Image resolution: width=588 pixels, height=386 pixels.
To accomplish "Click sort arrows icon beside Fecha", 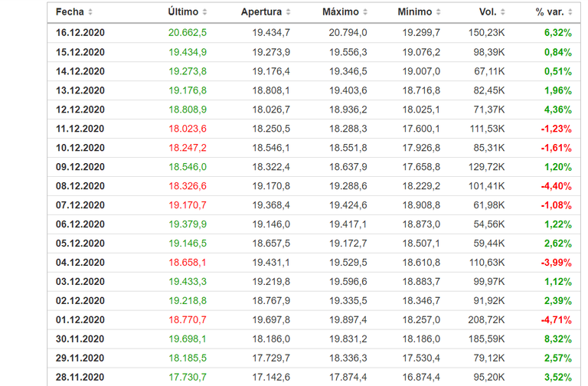I will point(90,12).
